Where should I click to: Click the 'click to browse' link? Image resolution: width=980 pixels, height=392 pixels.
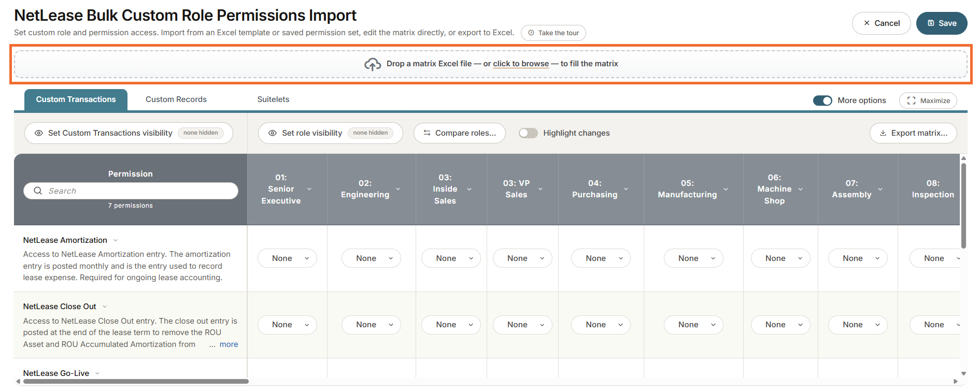pos(521,64)
